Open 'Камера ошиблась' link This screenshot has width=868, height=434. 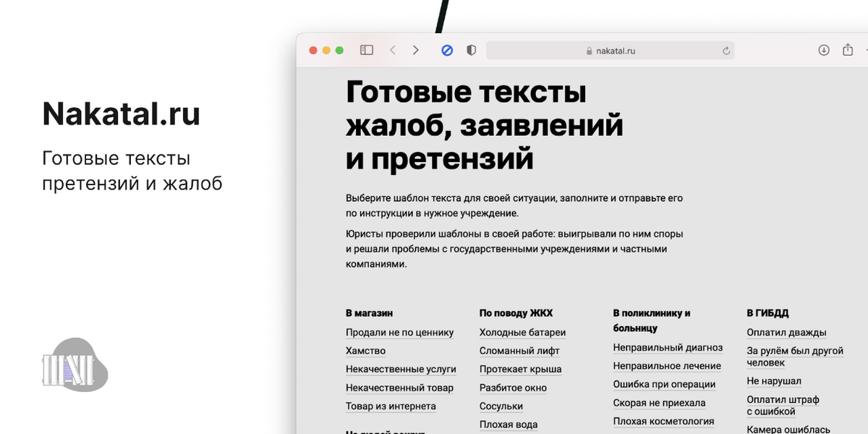[x=788, y=429]
